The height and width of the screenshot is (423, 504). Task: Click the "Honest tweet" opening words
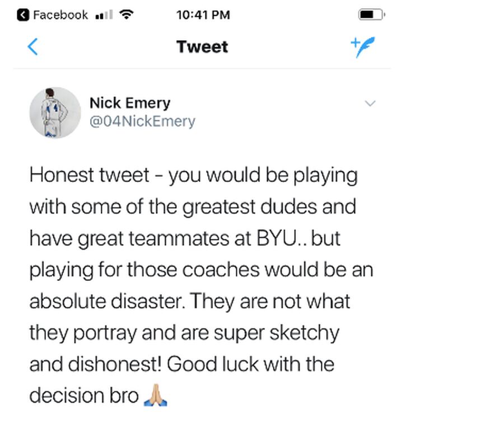pos(89,175)
